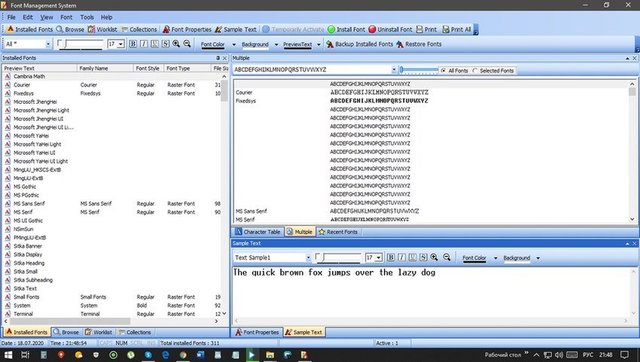The image size is (640, 362).
Task: Switch to the Character Table tab
Action: tap(258, 232)
